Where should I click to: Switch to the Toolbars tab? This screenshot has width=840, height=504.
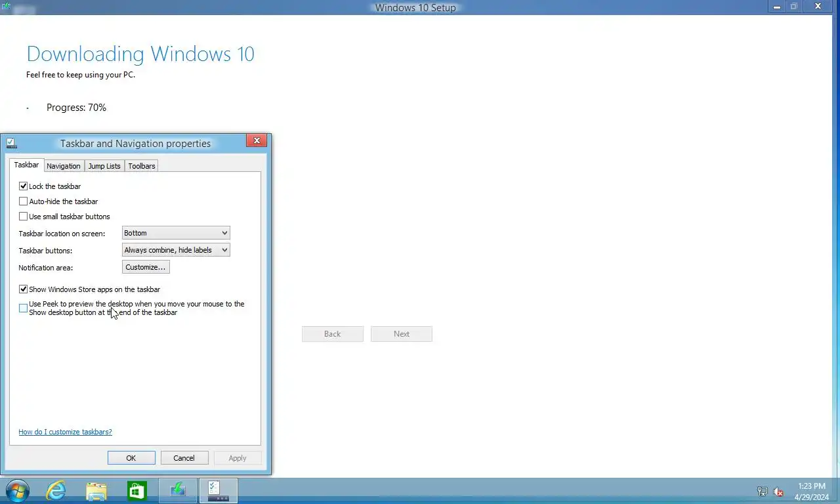pos(142,166)
